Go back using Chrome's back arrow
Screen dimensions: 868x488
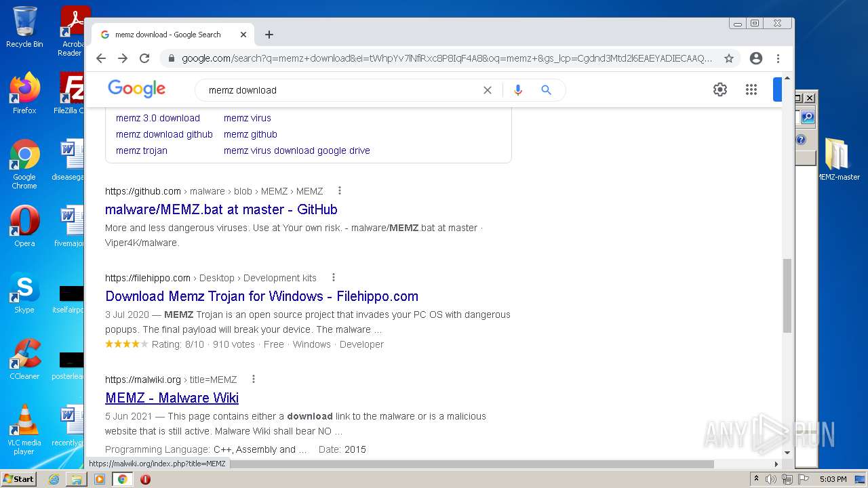101,58
